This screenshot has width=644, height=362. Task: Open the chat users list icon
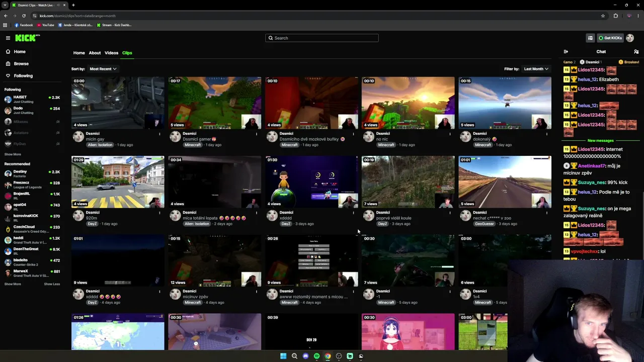(636, 52)
